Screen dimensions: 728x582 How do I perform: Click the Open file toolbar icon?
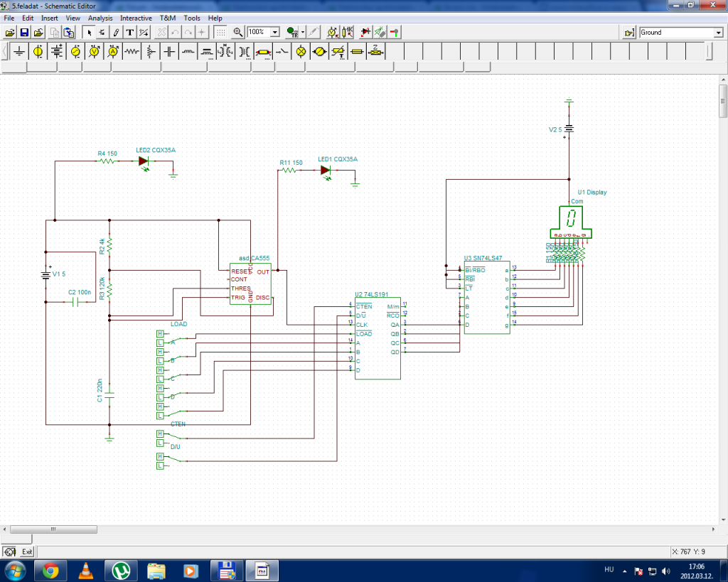pyautogui.click(x=10, y=33)
